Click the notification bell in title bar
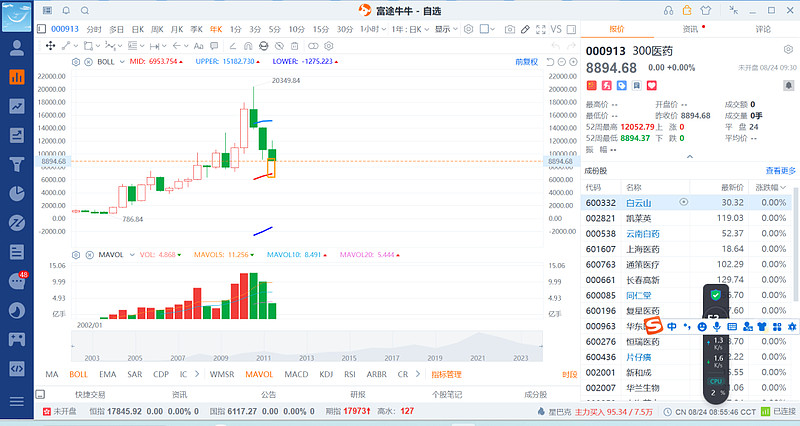The height and width of the screenshot is (426, 800). pyautogui.click(x=66, y=10)
